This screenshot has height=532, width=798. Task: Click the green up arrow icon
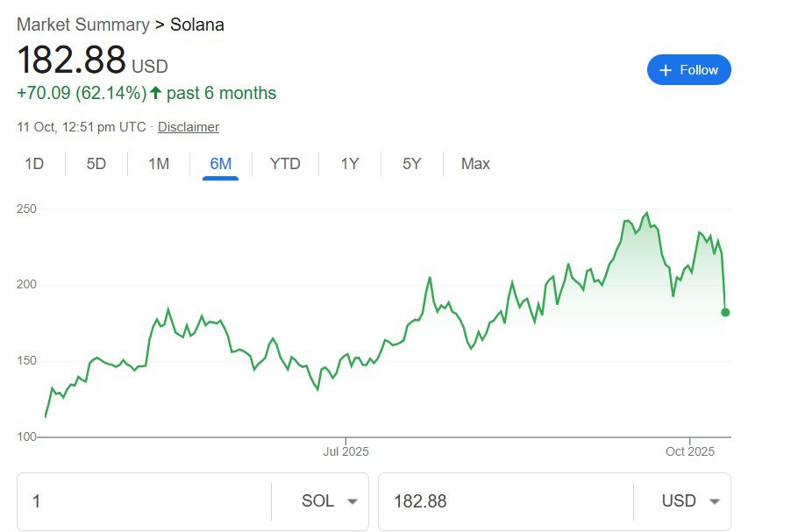[156, 93]
